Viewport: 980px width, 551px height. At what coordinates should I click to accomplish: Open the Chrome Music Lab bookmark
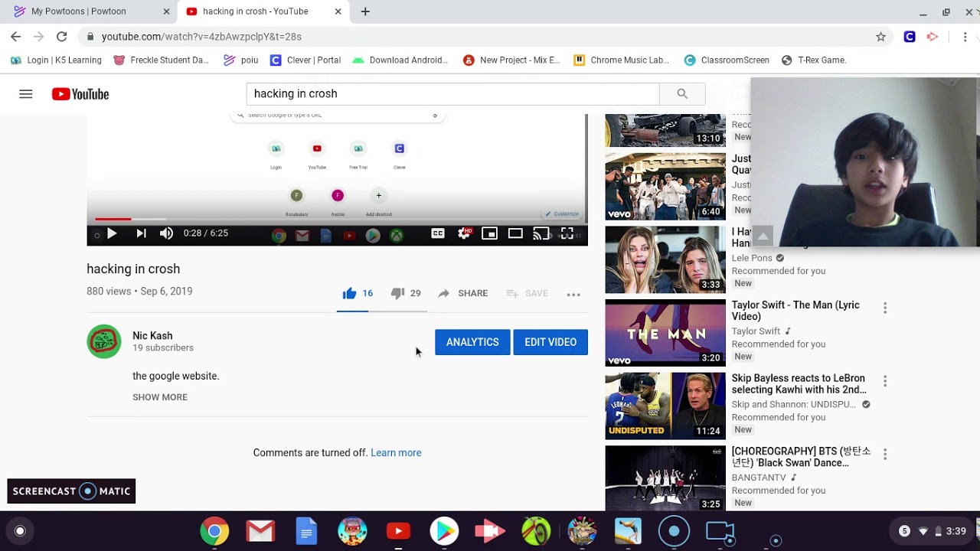click(622, 60)
